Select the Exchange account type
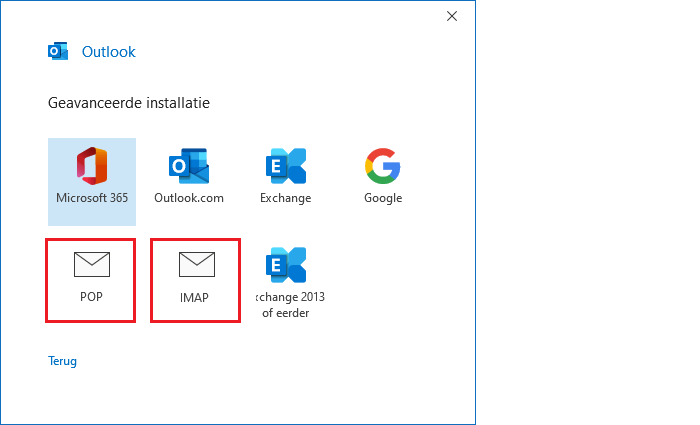This screenshot has height=425, width=700. [x=286, y=176]
